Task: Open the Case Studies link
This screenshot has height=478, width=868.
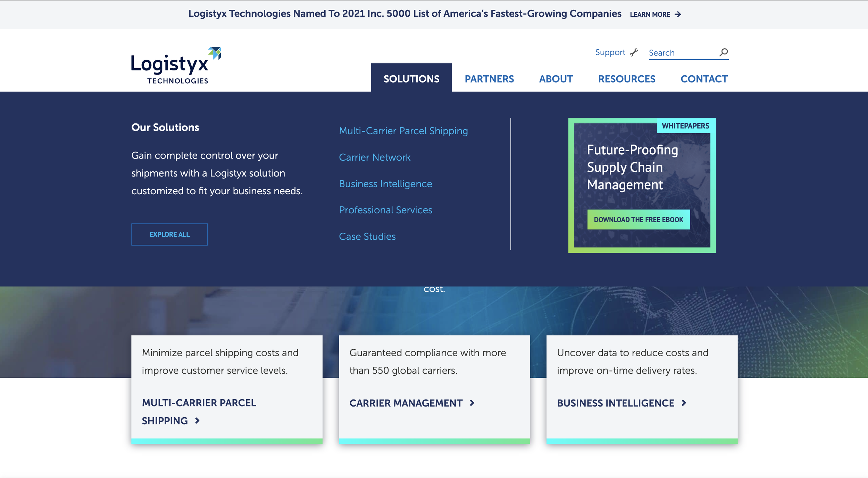Action: [x=367, y=237]
